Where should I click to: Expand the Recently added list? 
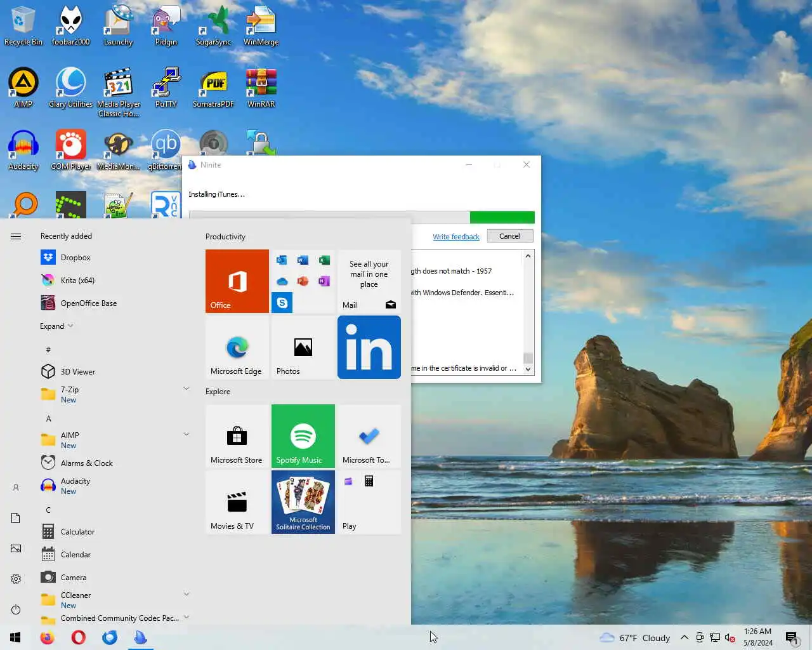click(56, 326)
